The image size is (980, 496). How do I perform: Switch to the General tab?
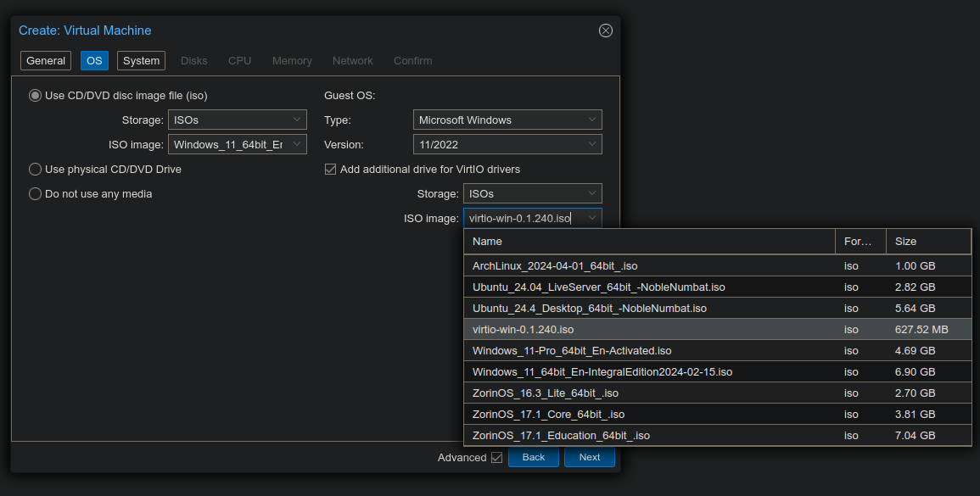click(x=46, y=61)
